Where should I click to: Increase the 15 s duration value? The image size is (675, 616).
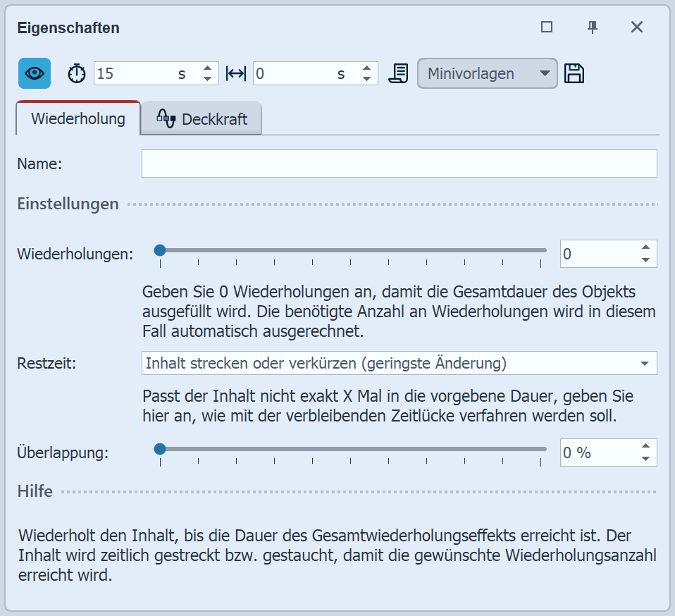(207, 68)
